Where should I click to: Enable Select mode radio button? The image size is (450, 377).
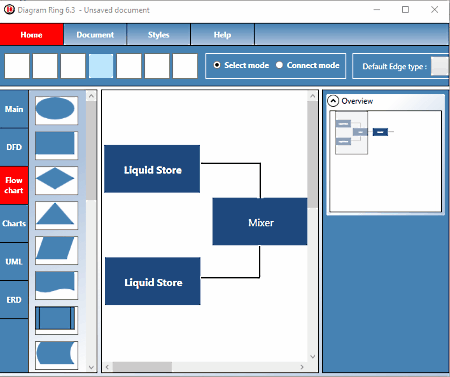click(217, 65)
